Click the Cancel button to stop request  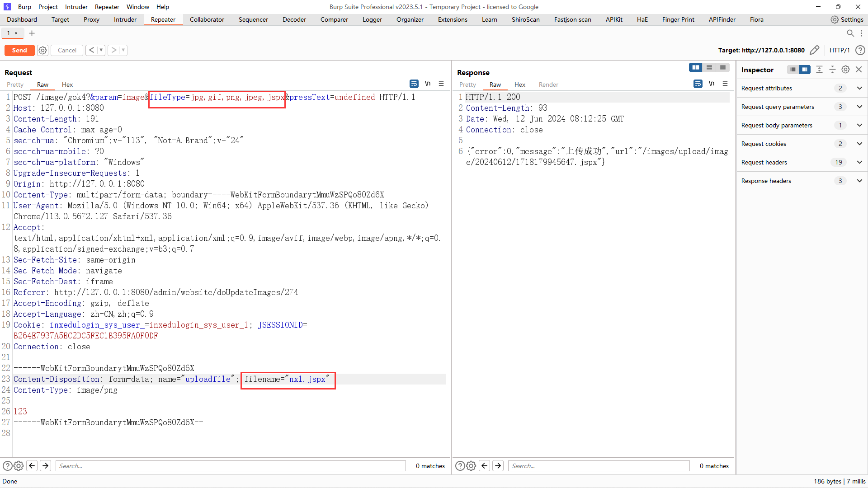[x=67, y=50]
